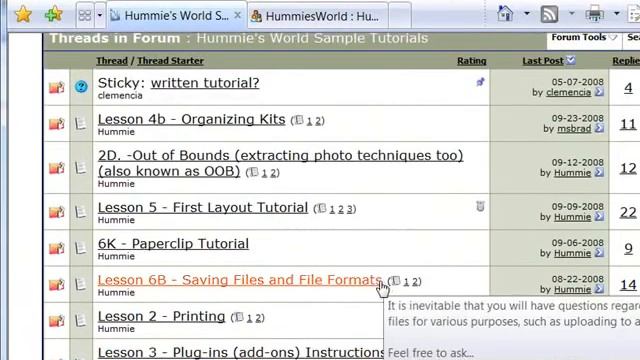The height and width of the screenshot is (360, 640).
Task: Click the Add to Favorites icon
Action: (x=53, y=15)
